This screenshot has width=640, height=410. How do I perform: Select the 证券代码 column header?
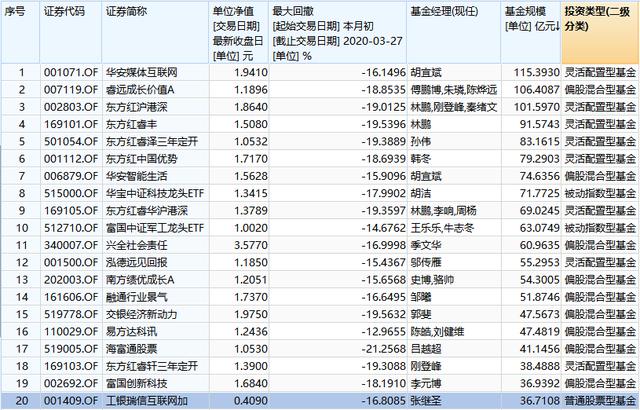point(71,33)
